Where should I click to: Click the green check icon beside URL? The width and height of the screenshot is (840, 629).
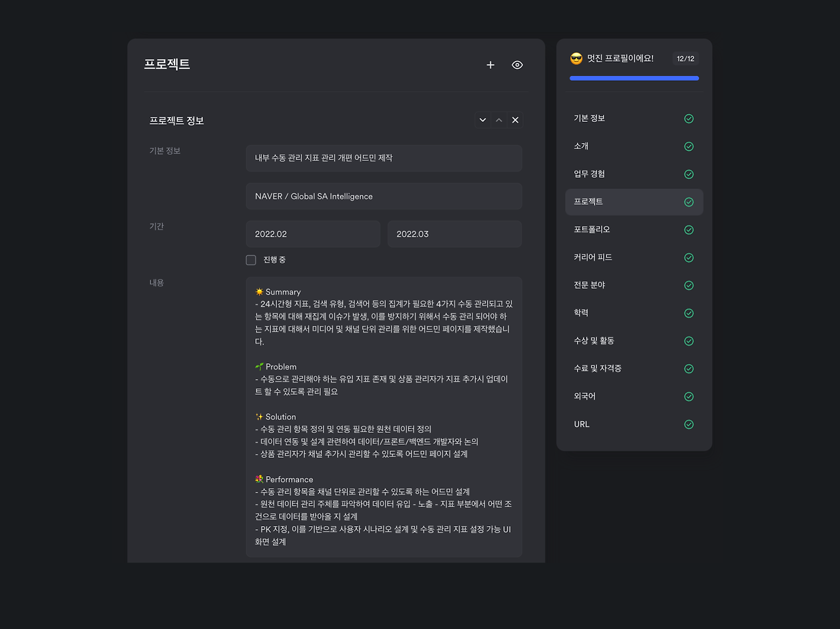coord(689,424)
